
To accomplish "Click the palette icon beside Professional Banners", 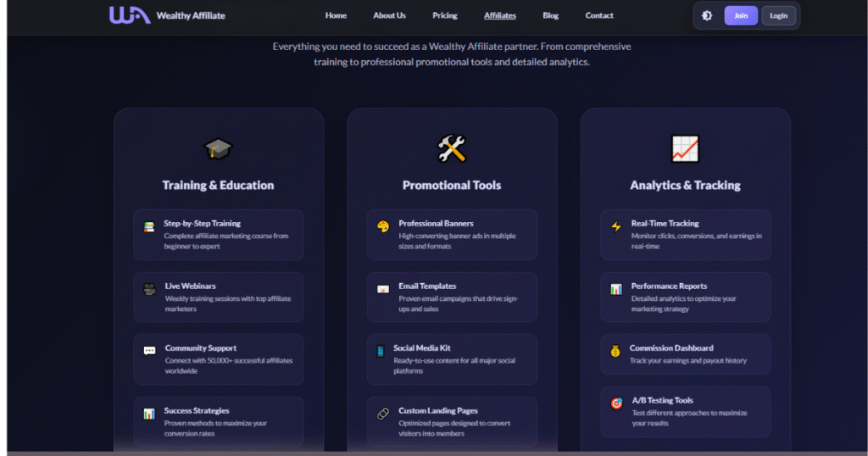I will point(383,226).
